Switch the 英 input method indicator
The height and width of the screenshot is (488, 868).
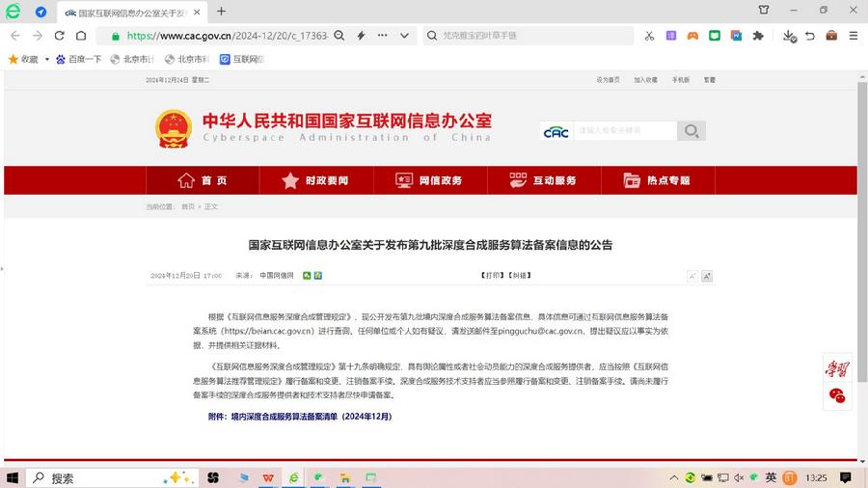(x=771, y=478)
